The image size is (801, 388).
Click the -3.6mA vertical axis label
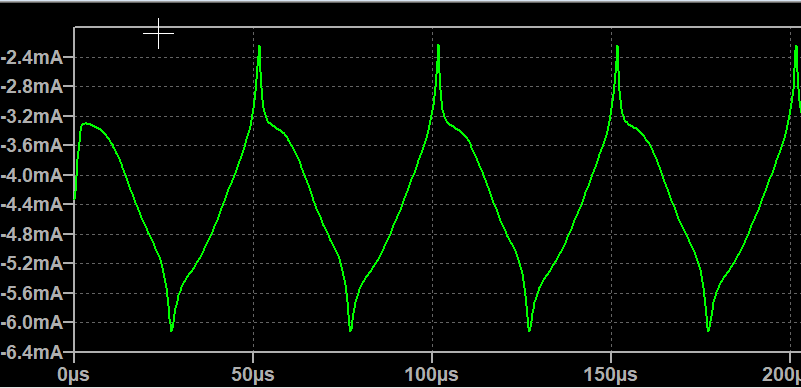coord(31,146)
